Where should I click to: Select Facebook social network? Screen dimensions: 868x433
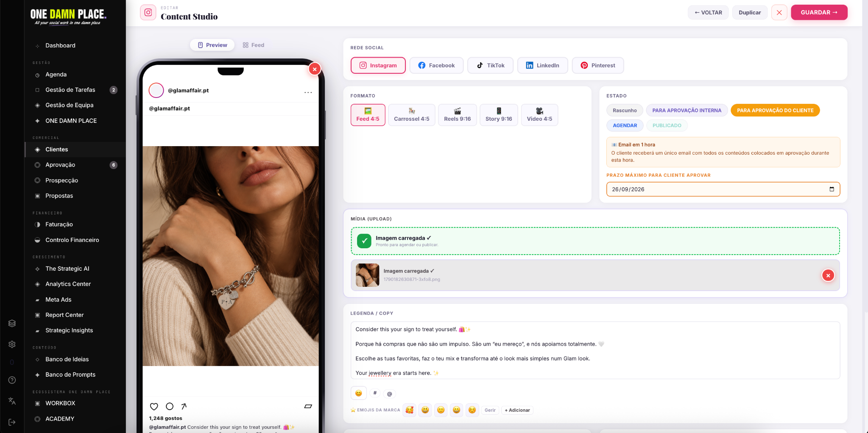(x=436, y=65)
